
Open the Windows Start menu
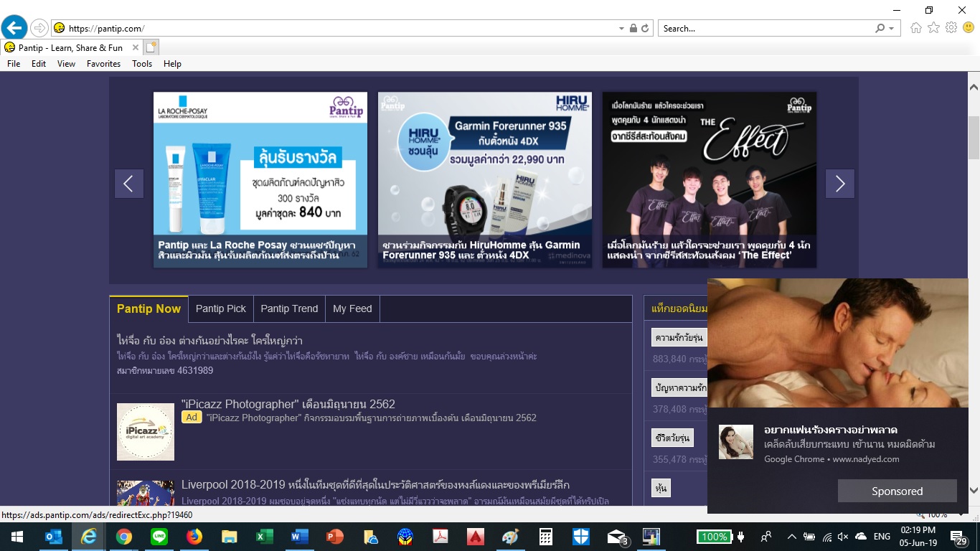16,537
